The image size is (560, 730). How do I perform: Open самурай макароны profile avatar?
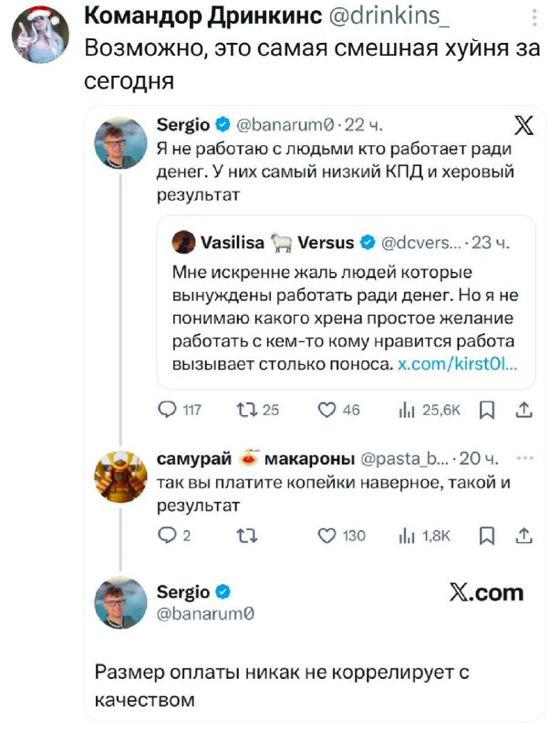pyautogui.click(x=120, y=476)
